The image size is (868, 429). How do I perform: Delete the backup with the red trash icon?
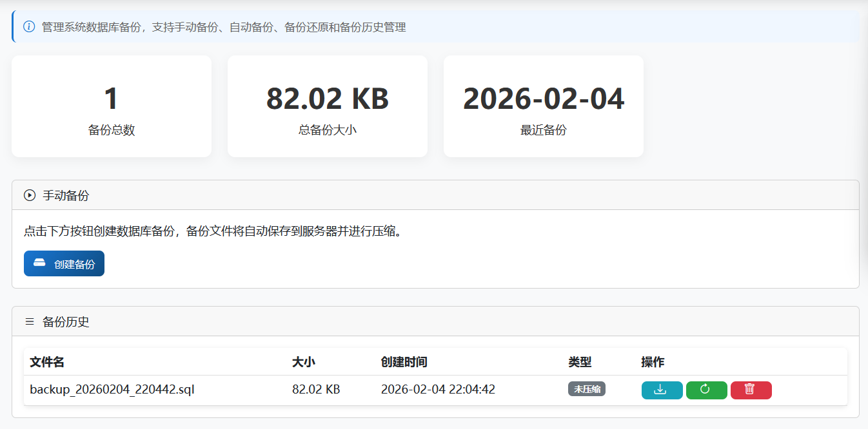coord(751,390)
